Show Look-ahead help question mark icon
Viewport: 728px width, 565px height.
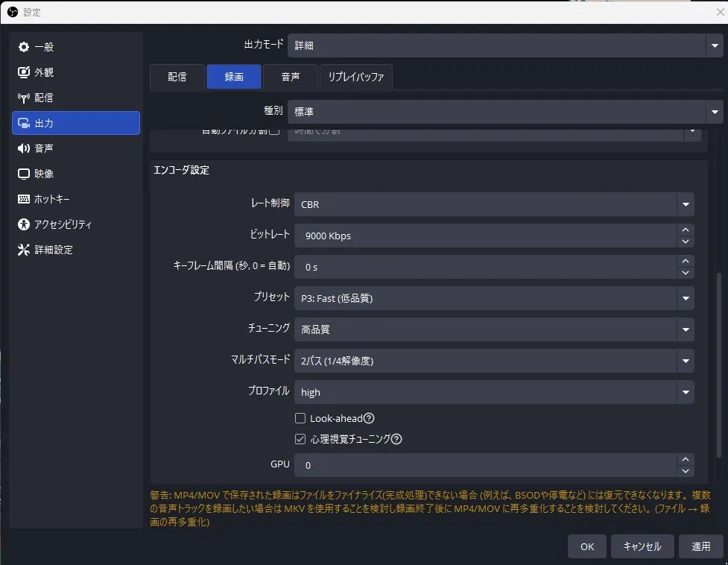click(x=369, y=418)
